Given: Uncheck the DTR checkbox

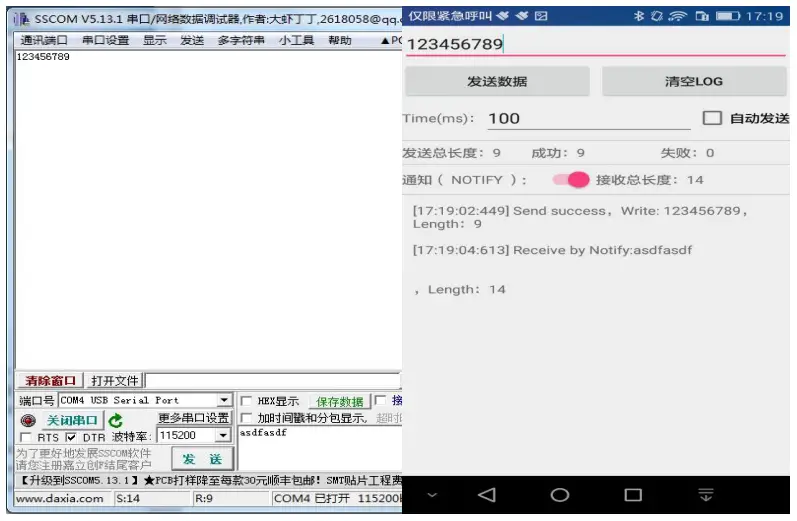Looking at the screenshot, I should pyautogui.click(x=71, y=437).
